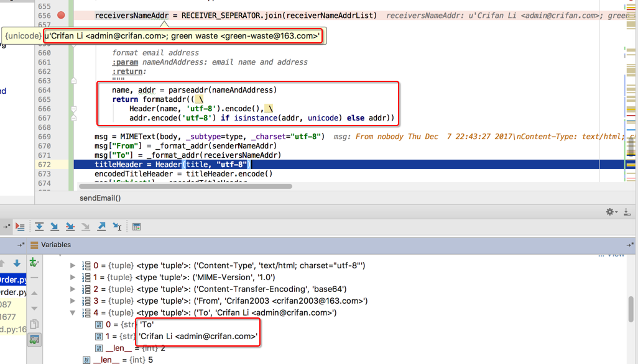The image size is (638, 364).
Task: Expand tuple 2 Content-Transfer-Encoding row
Action: (x=72, y=289)
